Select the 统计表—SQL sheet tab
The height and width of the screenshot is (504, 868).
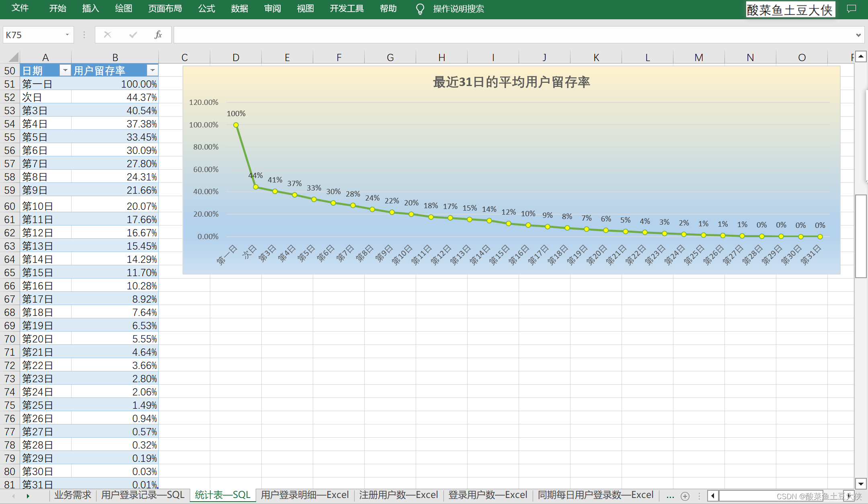point(222,495)
